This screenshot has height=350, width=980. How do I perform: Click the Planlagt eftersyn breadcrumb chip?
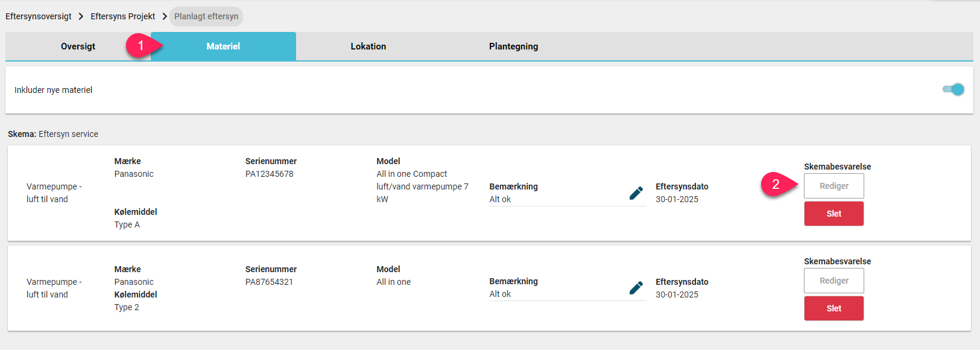[x=206, y=16]
